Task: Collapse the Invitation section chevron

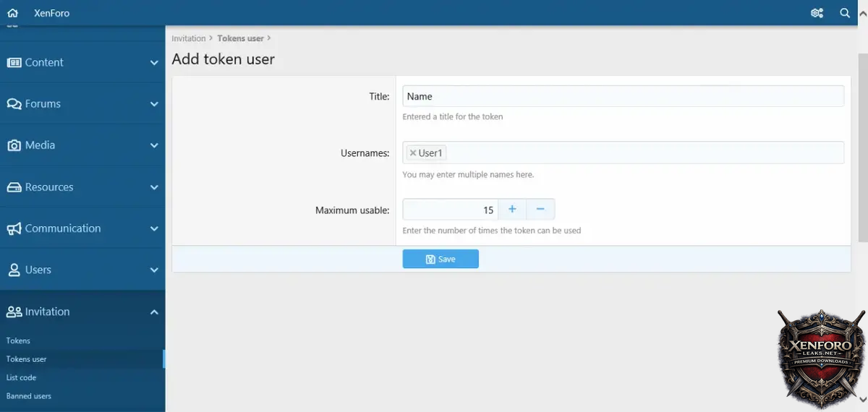Action: click(154, 312)
